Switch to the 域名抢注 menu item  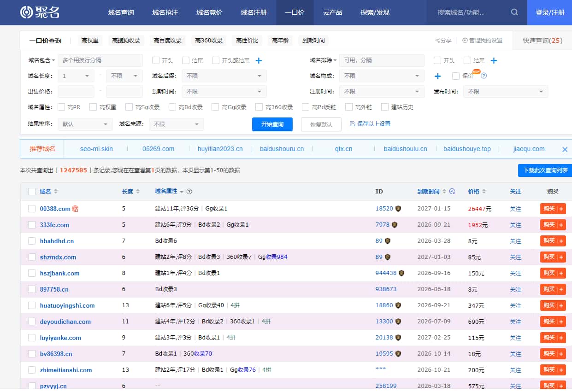point(165,12)
